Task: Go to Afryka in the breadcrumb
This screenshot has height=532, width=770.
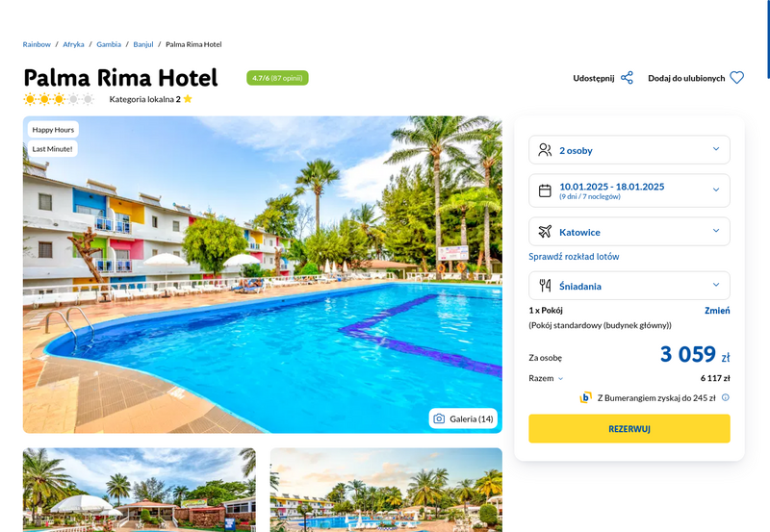Action: (x=73, y=44)
